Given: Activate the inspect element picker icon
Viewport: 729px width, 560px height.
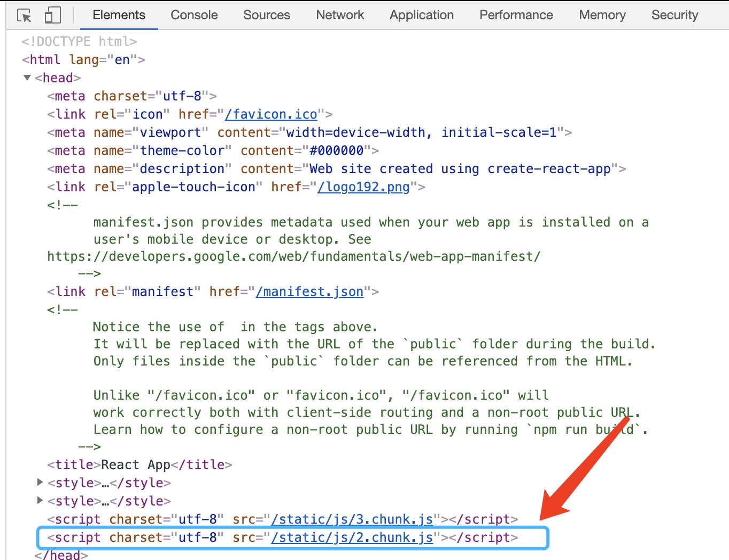Looking at the screenshot, I should coord(24,15).
